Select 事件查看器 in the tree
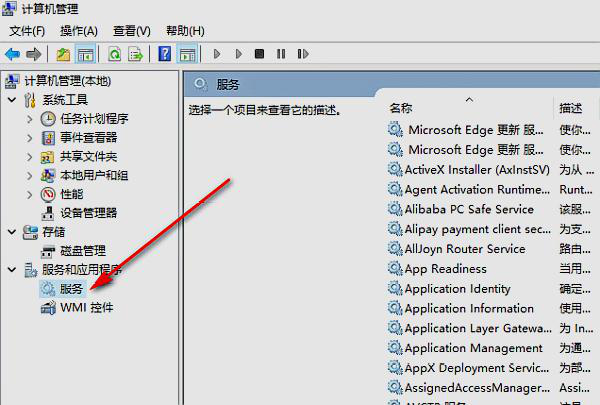This screenshot has width=600, height=405. (88, 137)
